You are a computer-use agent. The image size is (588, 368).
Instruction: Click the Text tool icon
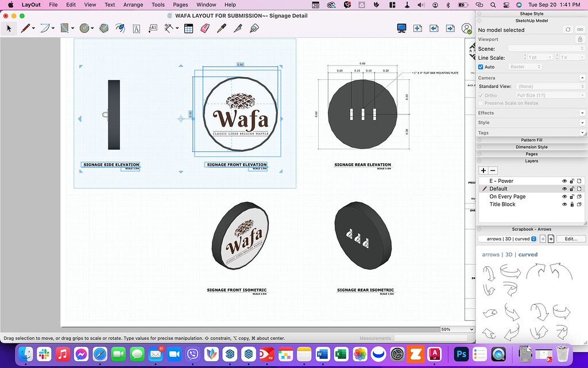coord(136,28)
